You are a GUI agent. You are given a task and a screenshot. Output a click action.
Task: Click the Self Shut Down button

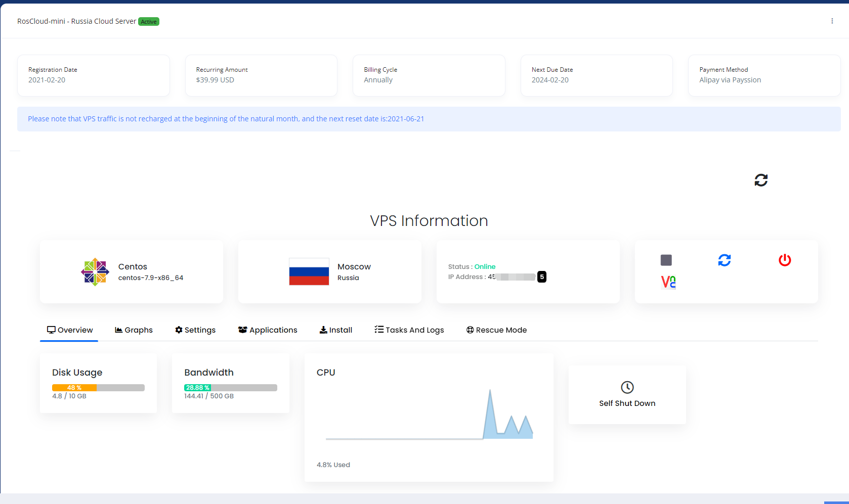point(627,403)
